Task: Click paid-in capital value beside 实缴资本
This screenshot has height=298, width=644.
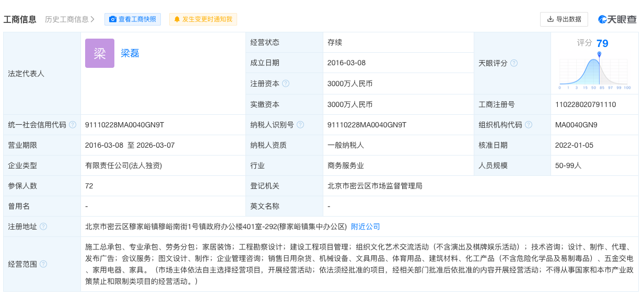Action: point(350,104)
